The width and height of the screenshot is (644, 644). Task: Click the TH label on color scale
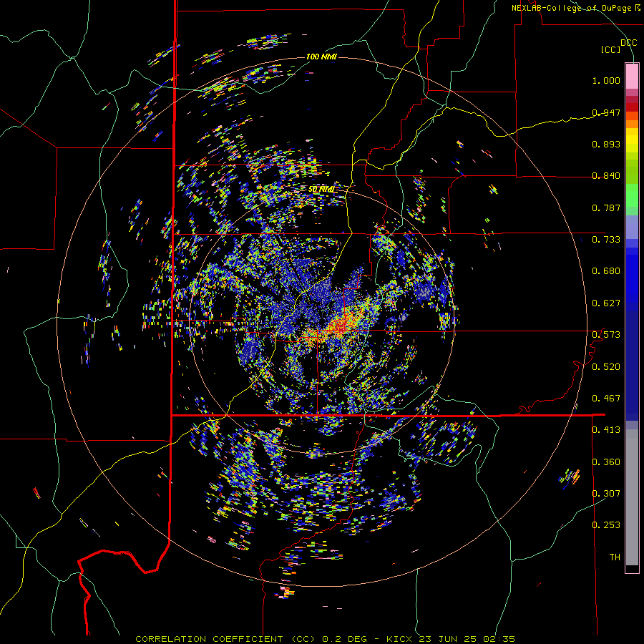pyautogui.click(x=615, y=557)
